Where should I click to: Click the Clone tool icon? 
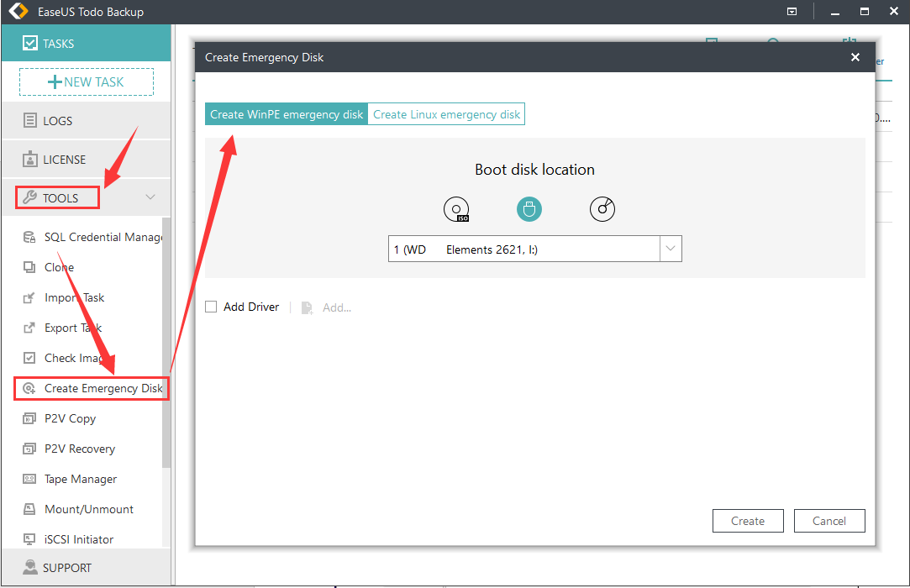pos(29,267)
